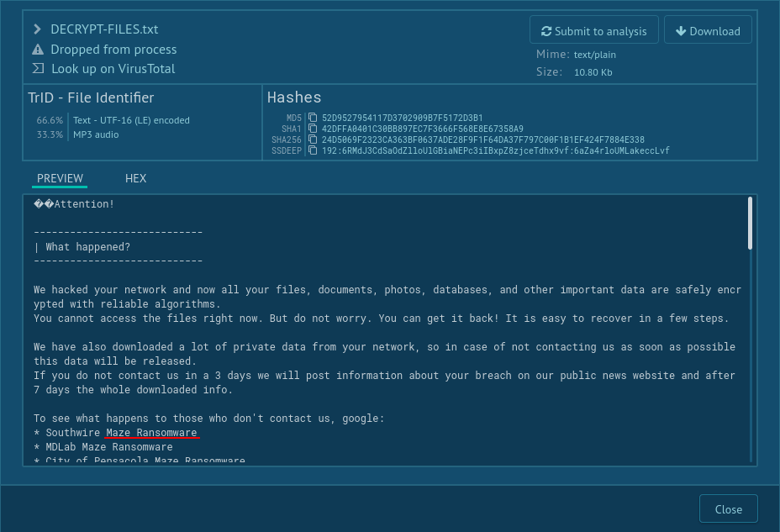Image resolution: width=780 pixels, height=532 pixels.
Task: Click the Submit to analysis button
Action: [593, 29]
